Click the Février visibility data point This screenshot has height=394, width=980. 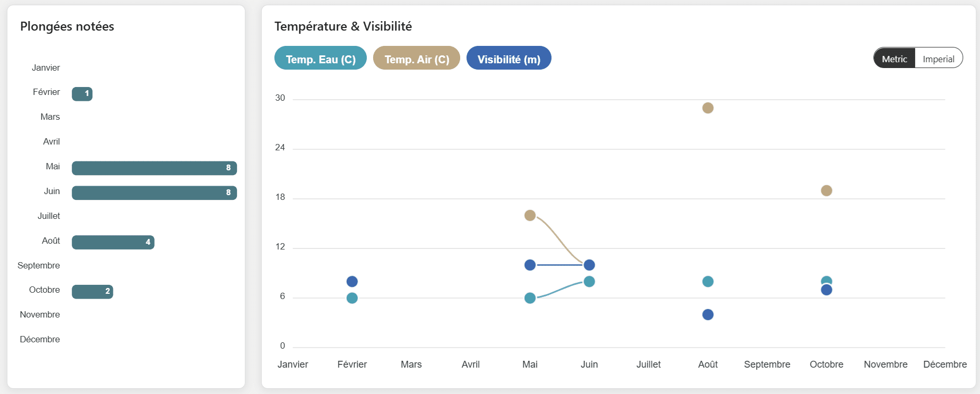352,282
